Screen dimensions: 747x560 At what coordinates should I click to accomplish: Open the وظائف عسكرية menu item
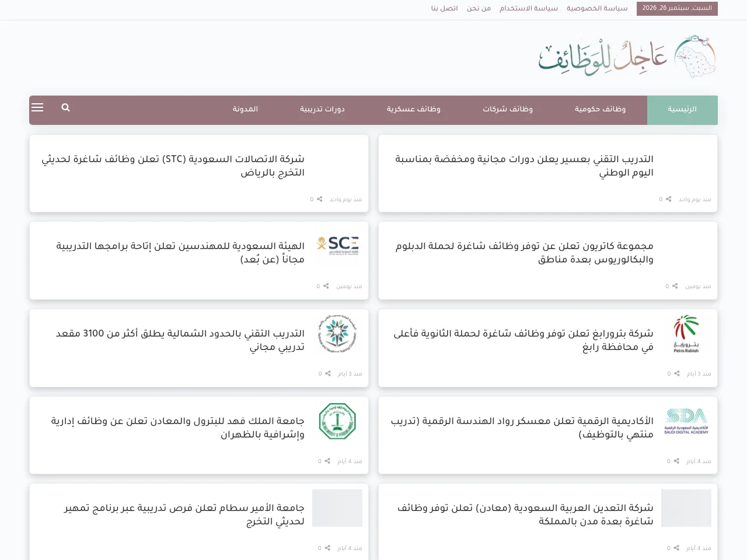pyautogui.click(x=413, y=109)
